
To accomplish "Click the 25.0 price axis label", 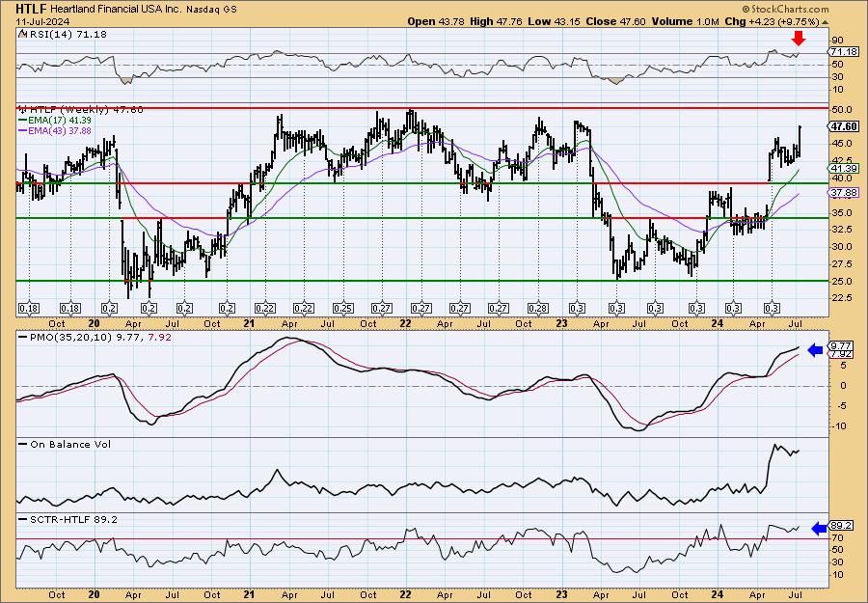I will pyautogui.click(x=842, y=282).
